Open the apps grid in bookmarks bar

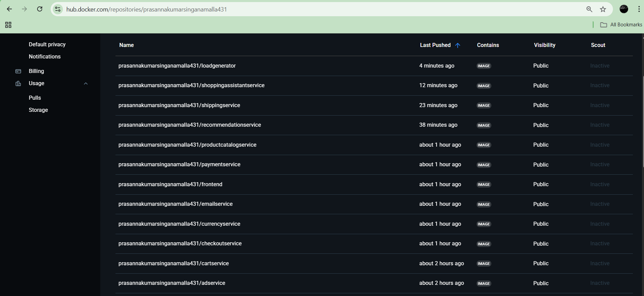(8, 25)
